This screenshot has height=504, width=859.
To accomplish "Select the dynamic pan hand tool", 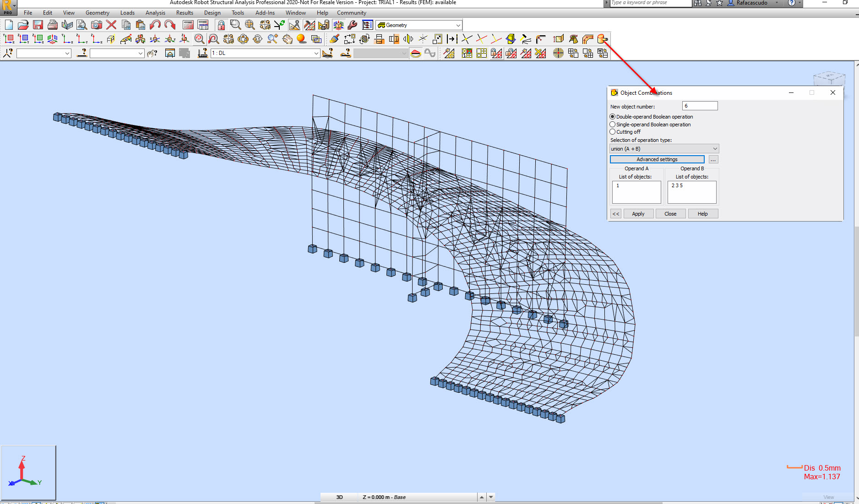I will coord(287,39).
